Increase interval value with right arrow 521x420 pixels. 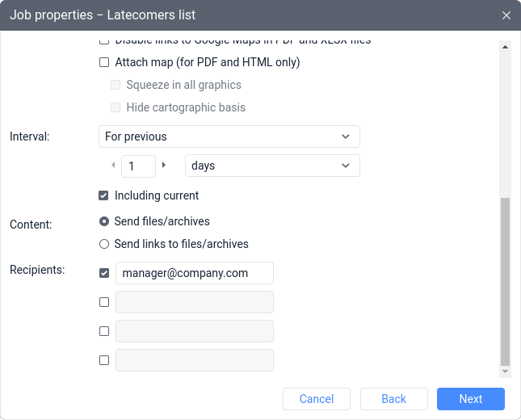(x=163, y=165)
